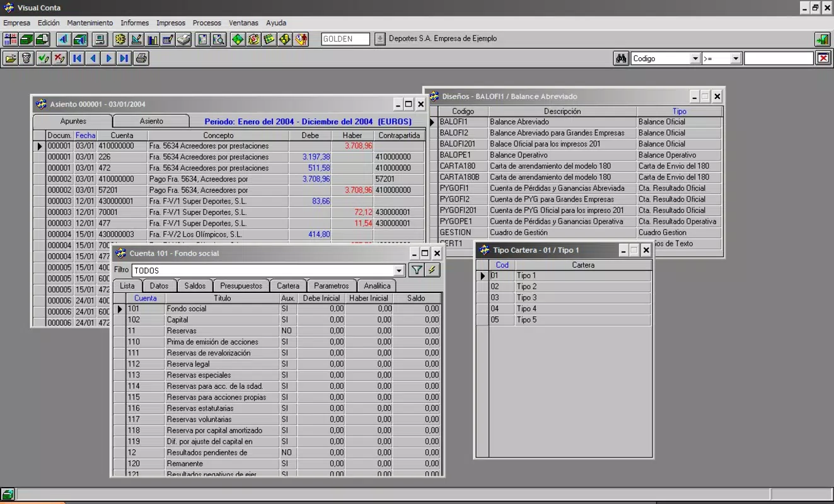Screen dimensions: 834x504
Task: Click the funnel filter icon in Cuenta window
Action: tap(417, 270)
